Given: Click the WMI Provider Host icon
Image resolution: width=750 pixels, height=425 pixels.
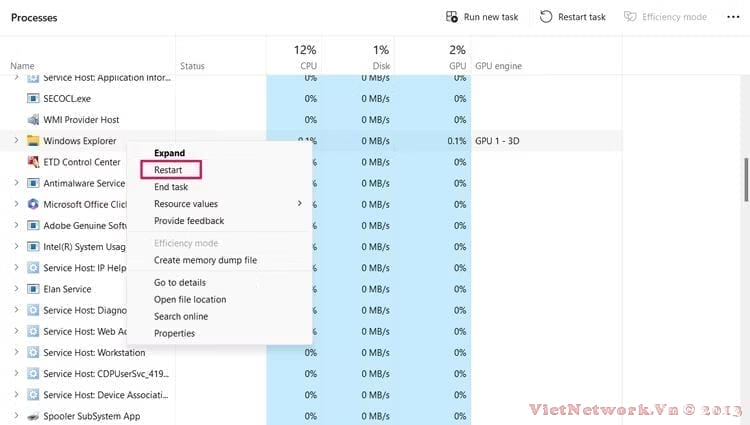Looking at the screenshot, I should pos(33,120).
